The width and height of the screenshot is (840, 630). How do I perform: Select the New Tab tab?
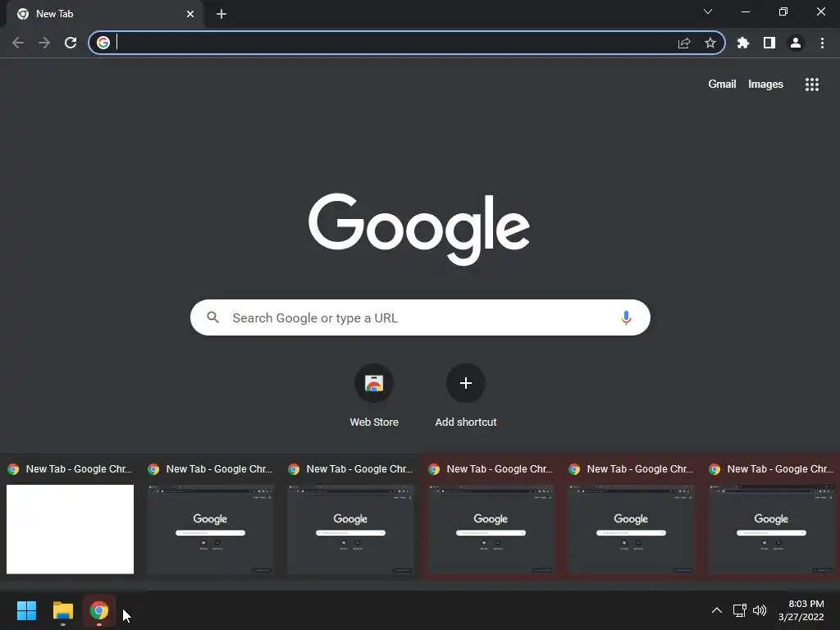[x=104, y=14]
